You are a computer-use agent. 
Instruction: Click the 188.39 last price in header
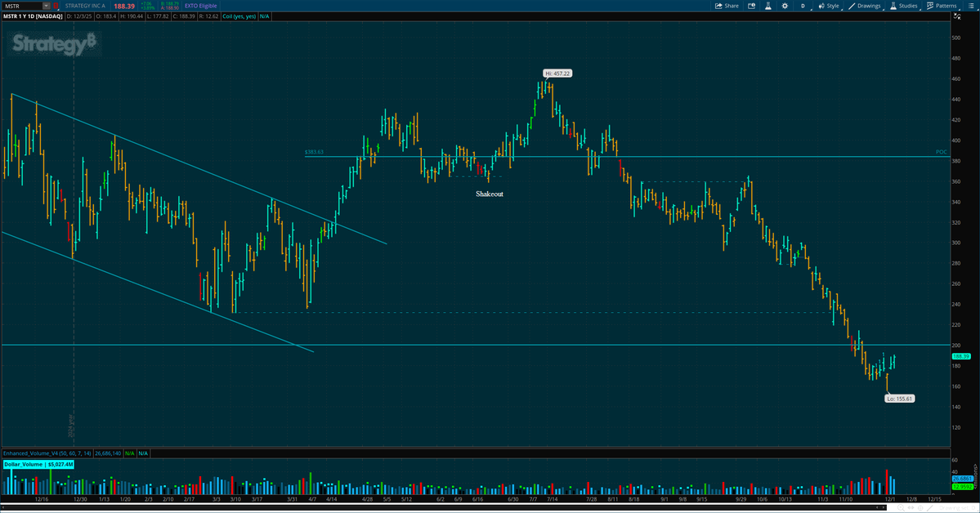click(x=123, y=6)
